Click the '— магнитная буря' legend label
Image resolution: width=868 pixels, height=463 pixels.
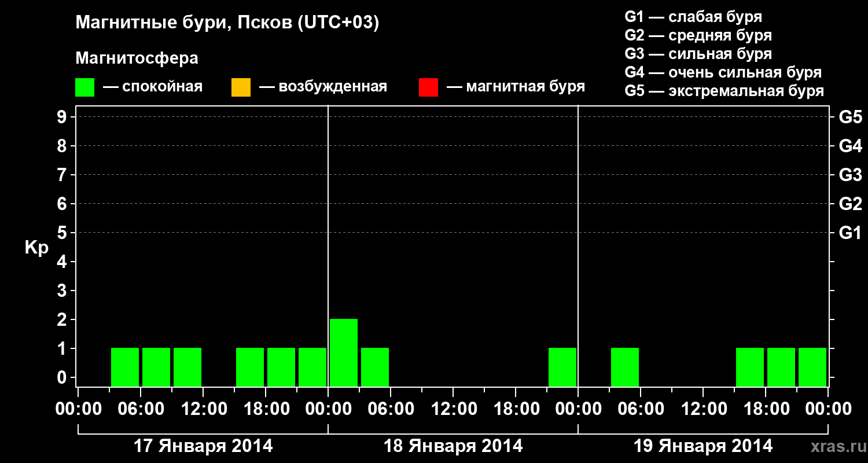pos(516,87)
